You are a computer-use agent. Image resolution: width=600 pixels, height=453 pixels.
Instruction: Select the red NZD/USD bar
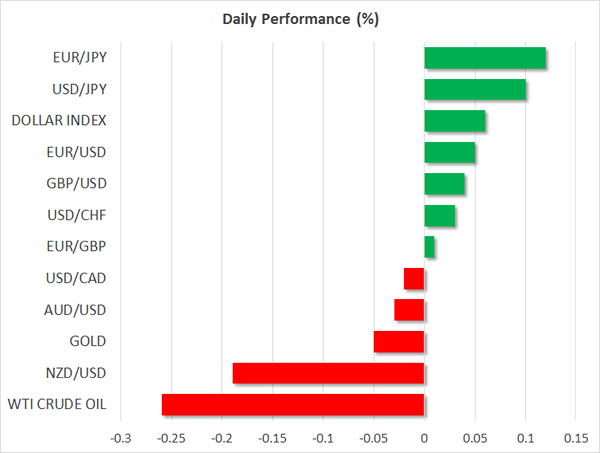(329, 373)
